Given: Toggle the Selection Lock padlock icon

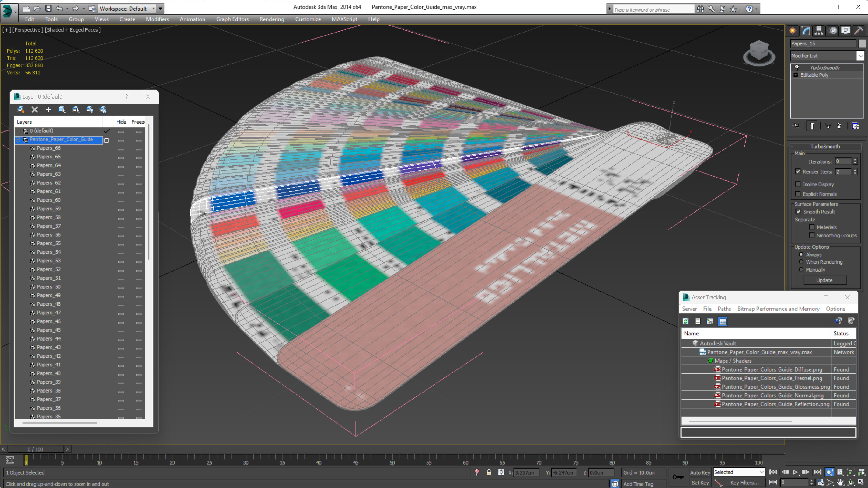Looking at the screenshot, I should click(x=489, y=472).
